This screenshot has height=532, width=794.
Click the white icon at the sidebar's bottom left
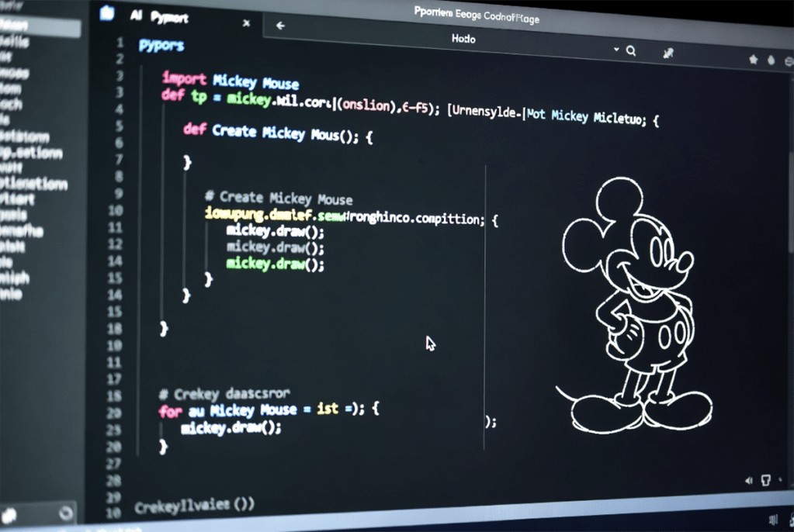point(9,516)
